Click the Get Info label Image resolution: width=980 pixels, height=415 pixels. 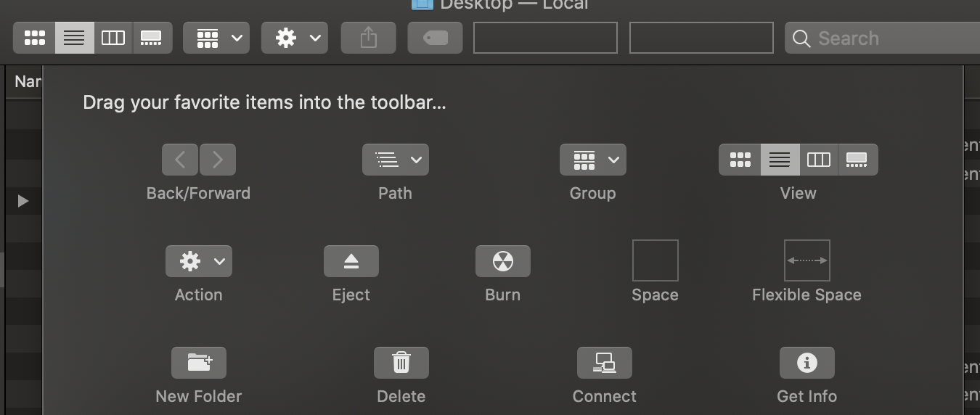[807, 396]
